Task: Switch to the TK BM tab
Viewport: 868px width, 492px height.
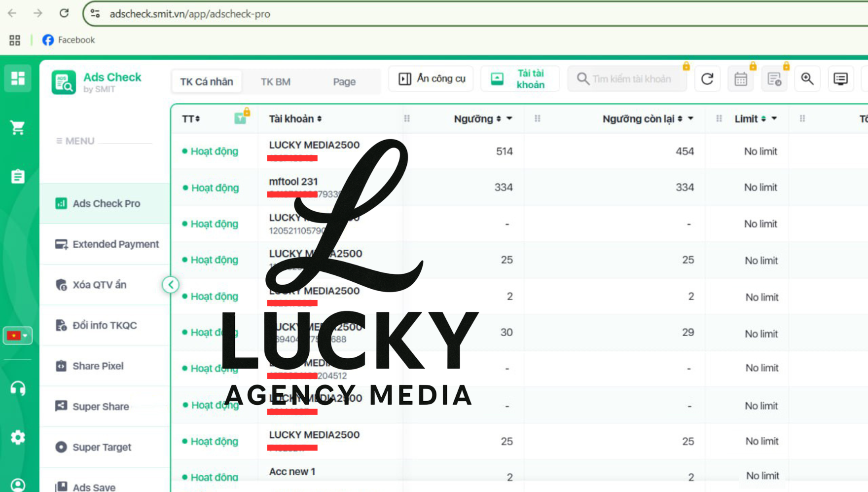Action: point(276,81)
